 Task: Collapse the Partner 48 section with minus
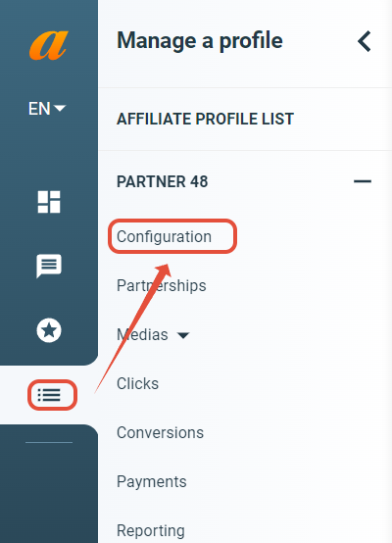pos(363,181)
